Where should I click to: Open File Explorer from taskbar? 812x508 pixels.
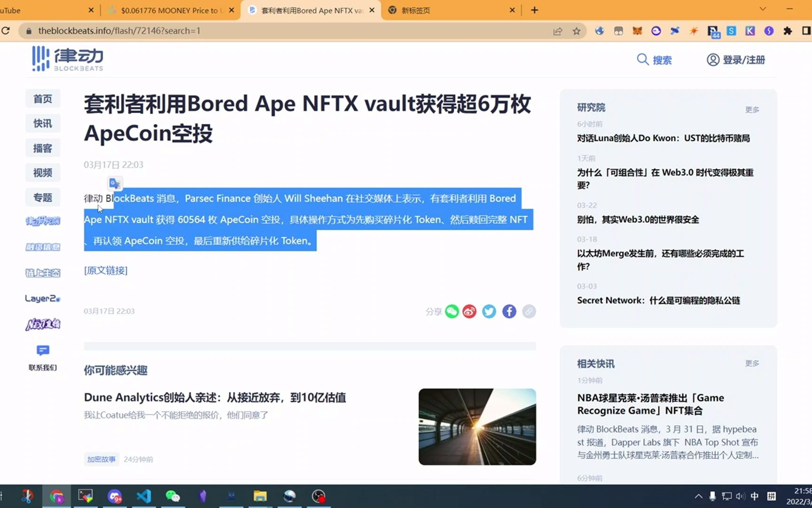pos(260,496)
